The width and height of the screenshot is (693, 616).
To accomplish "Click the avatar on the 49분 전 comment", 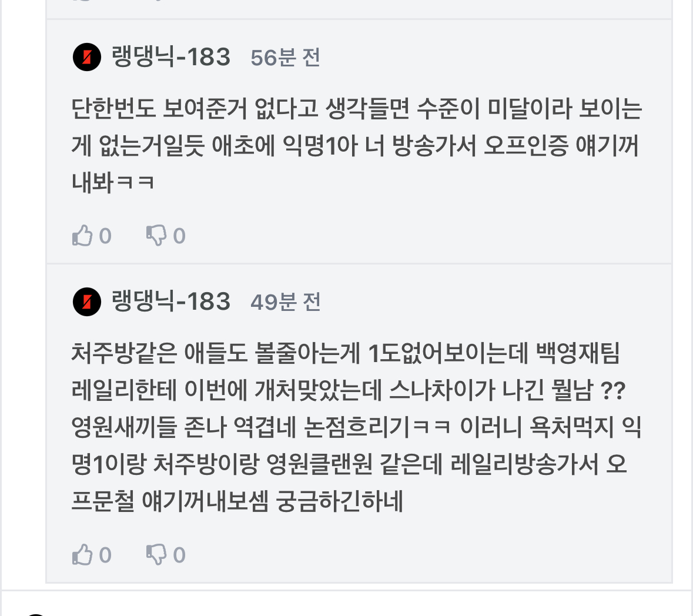I will [87, 302].
